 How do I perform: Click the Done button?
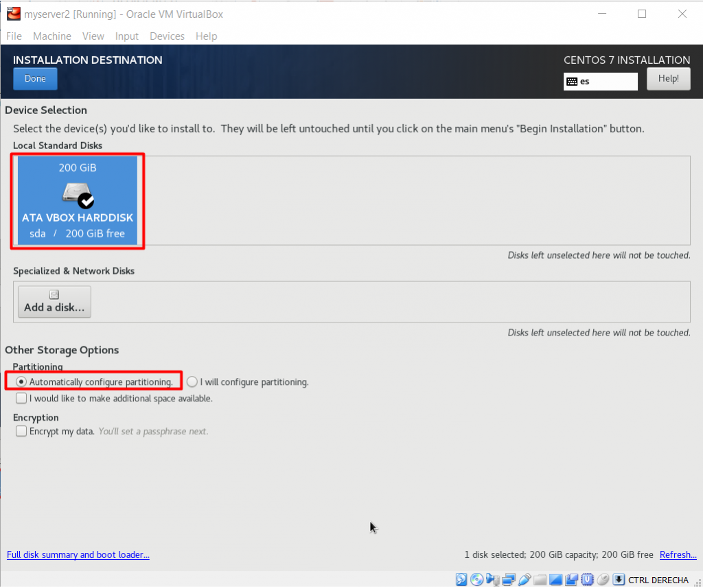[36, 78]
